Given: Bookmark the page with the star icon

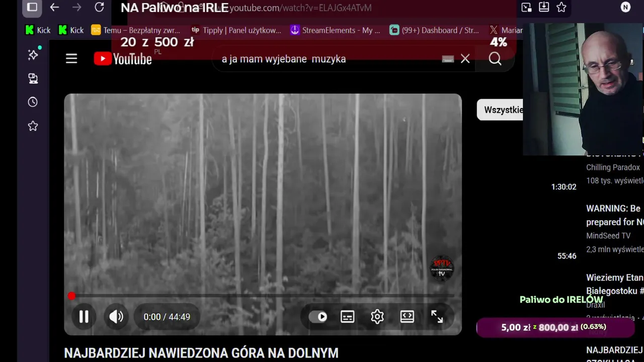Looking at the screenshot, I should click(x=561, y=7).
